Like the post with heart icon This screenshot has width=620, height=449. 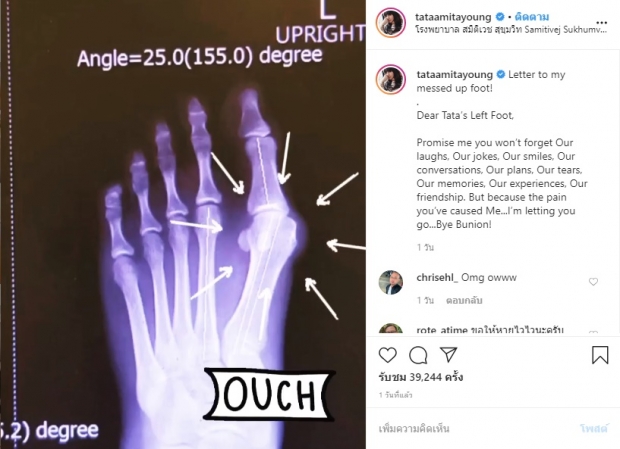pyautogui.click(x=388, y=355)
